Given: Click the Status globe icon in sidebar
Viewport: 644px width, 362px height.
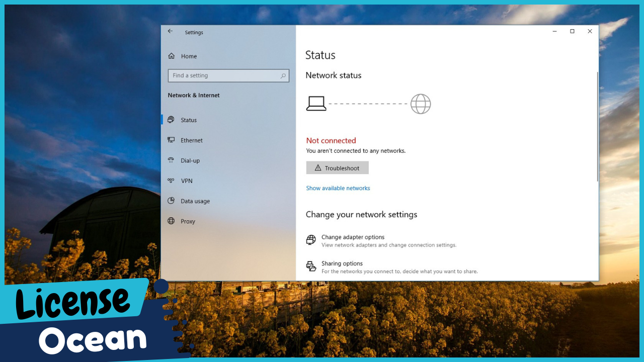Looking at the screenshot, I should point(171,120).
